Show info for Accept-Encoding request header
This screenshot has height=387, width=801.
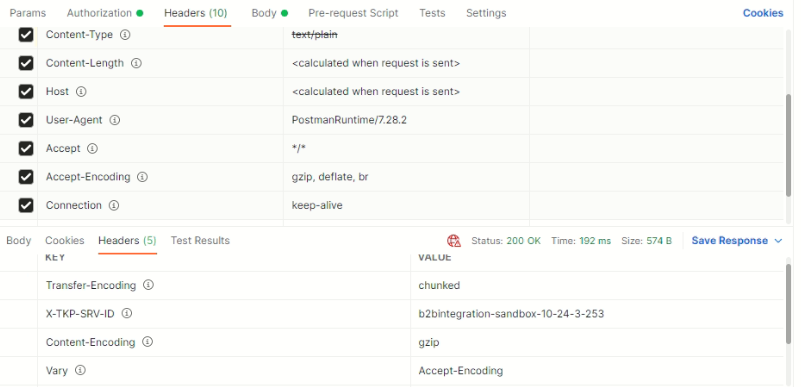click(143, 177)
